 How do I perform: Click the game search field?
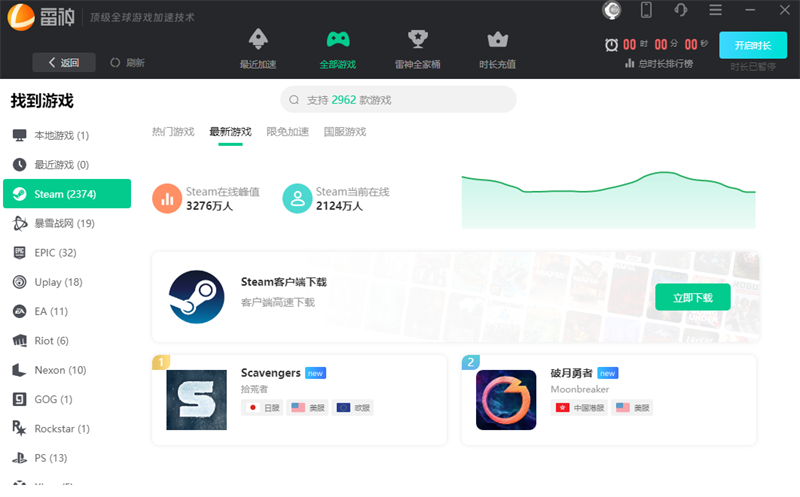coord(398,100)
